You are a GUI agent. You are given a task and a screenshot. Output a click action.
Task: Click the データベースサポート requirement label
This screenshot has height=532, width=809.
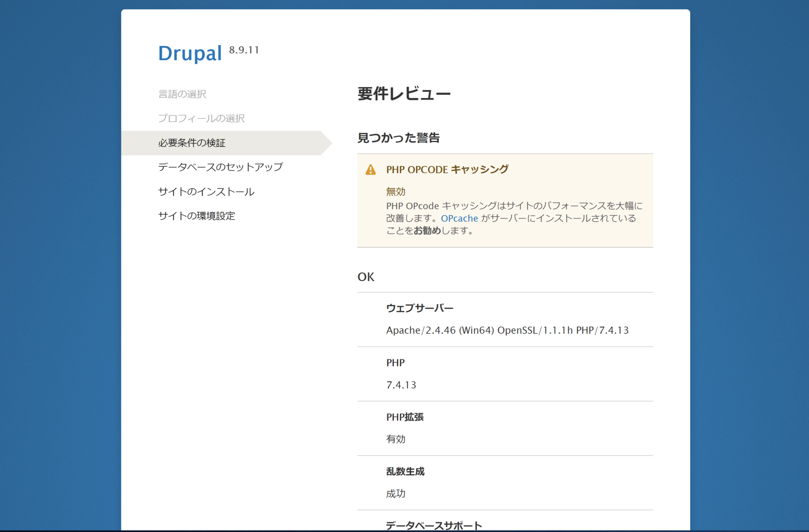(x=434, y=525)
